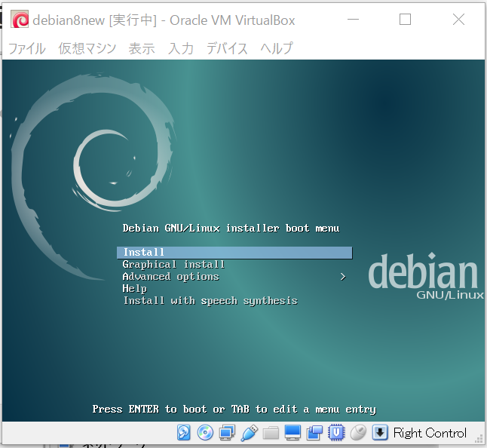Click the overlapping screens recording icon
Viewport: 487px width, 448px height.
pos(314,433)
